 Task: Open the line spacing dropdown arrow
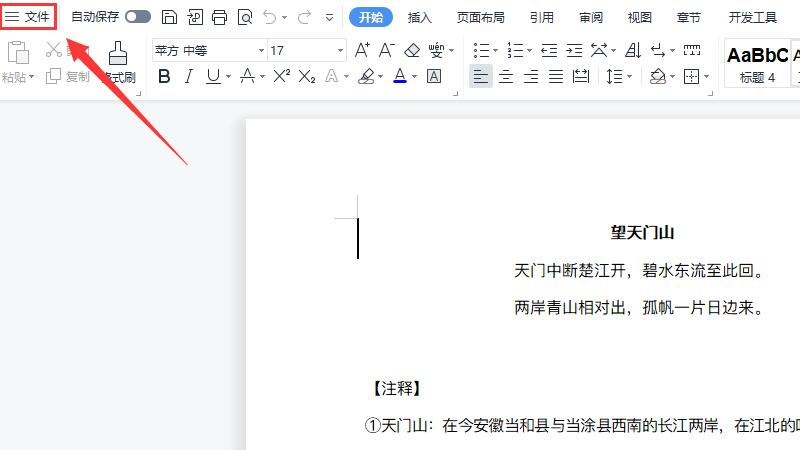click(x=630, y=76)
